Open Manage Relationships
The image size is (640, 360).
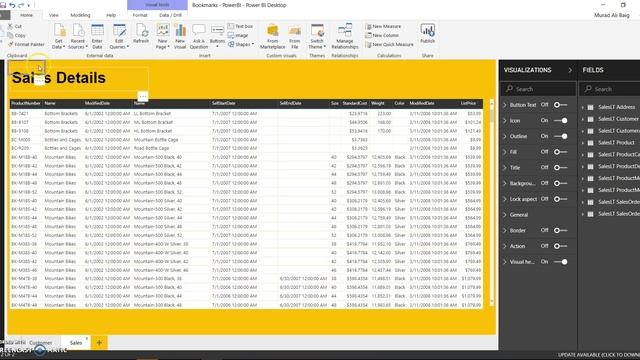(345, 36)
